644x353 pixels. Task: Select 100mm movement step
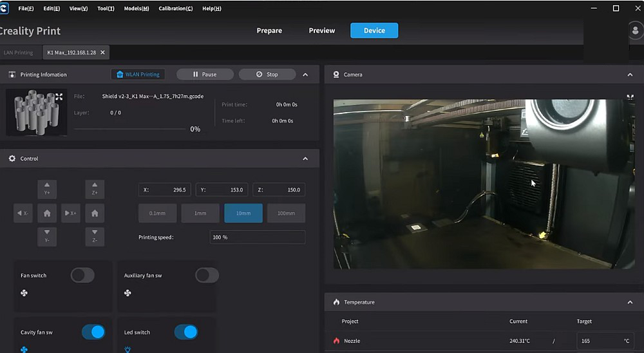286,213
